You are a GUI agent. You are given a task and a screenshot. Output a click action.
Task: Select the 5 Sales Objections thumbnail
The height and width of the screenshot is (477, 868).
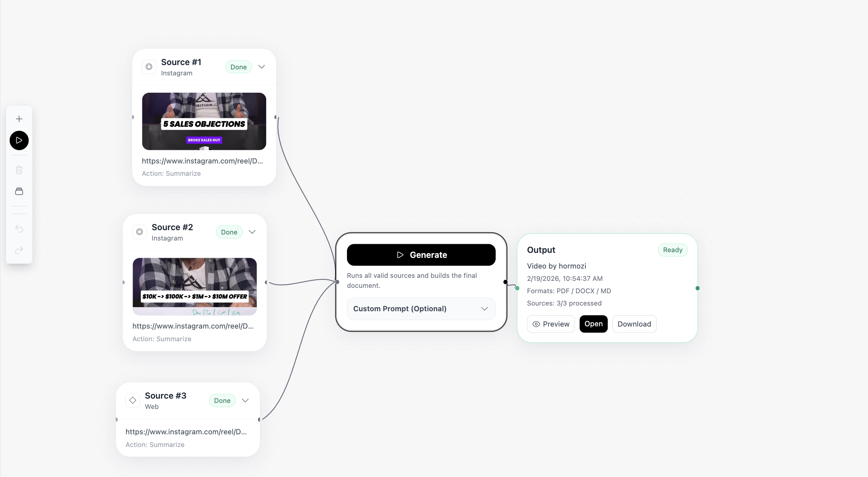tap(204, 121)
